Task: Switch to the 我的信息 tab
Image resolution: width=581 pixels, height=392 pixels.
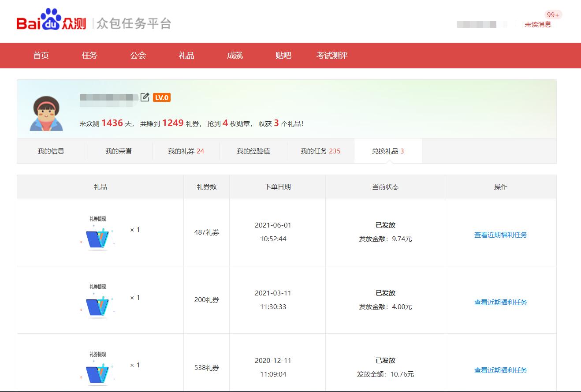Action: 51,151
